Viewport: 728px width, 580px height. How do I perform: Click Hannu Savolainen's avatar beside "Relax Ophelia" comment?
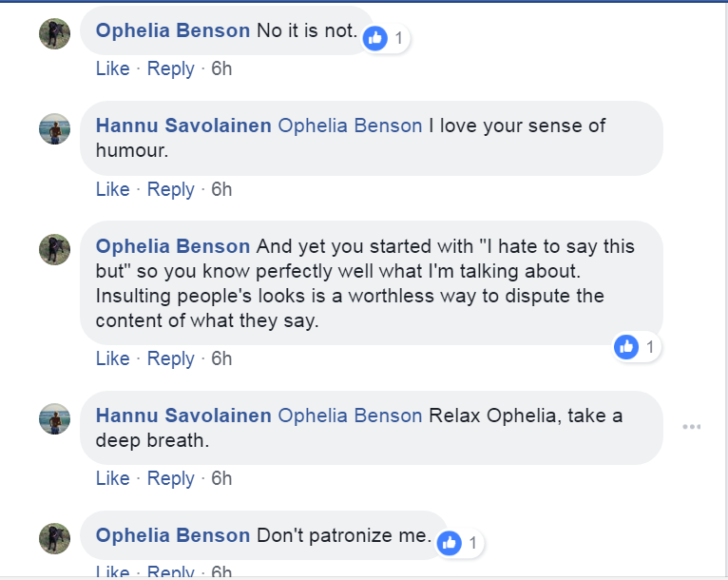pos(54,418)
